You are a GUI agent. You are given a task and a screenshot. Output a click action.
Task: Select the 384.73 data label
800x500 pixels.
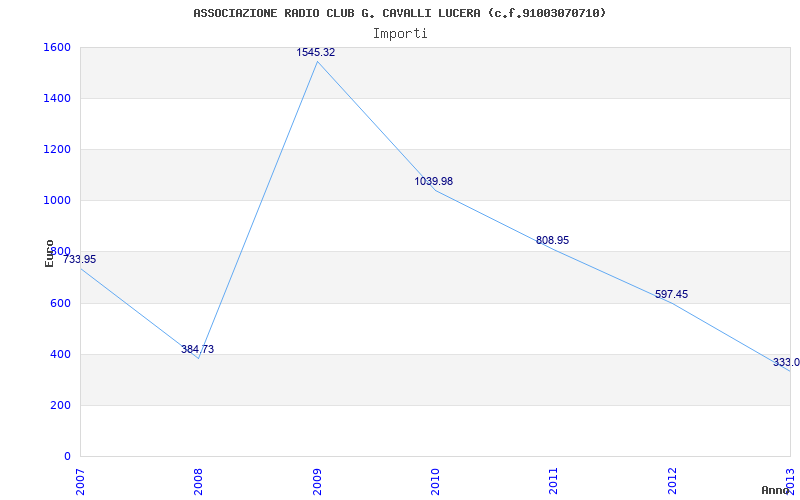pyautogui.click(x=197, y=349)
